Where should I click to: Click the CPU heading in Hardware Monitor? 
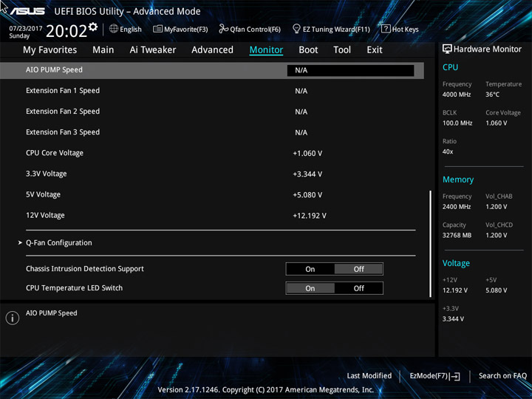coord(450,67)
